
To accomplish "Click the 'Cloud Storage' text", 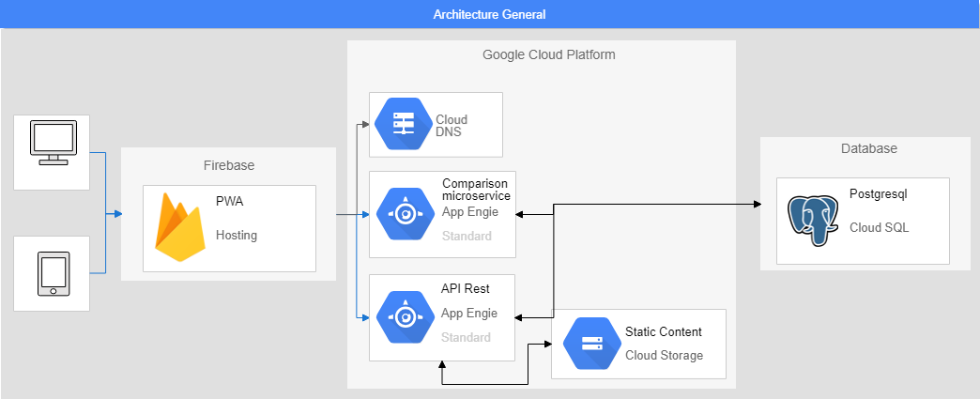I will (664, 355).
